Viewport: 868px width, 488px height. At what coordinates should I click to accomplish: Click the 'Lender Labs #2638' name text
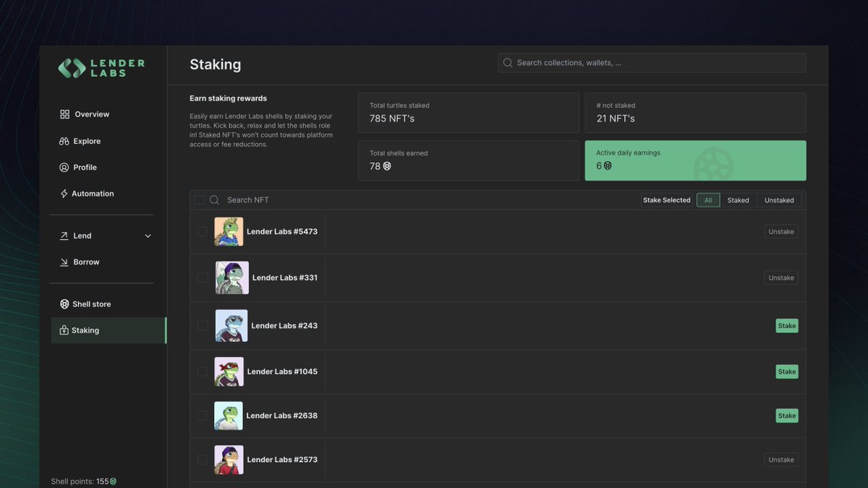point(281,416)
